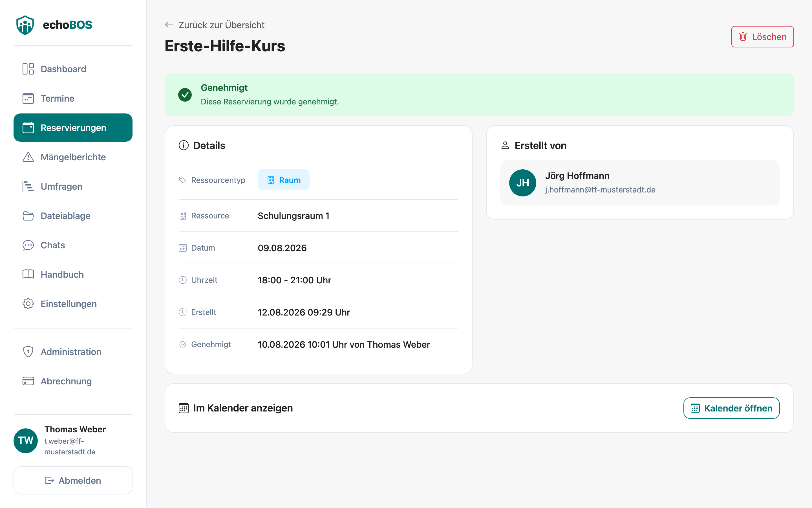This screenshot has height=508, width=812.
Task: Click the Umfragen chart icon
Action: tap(28, 186)
